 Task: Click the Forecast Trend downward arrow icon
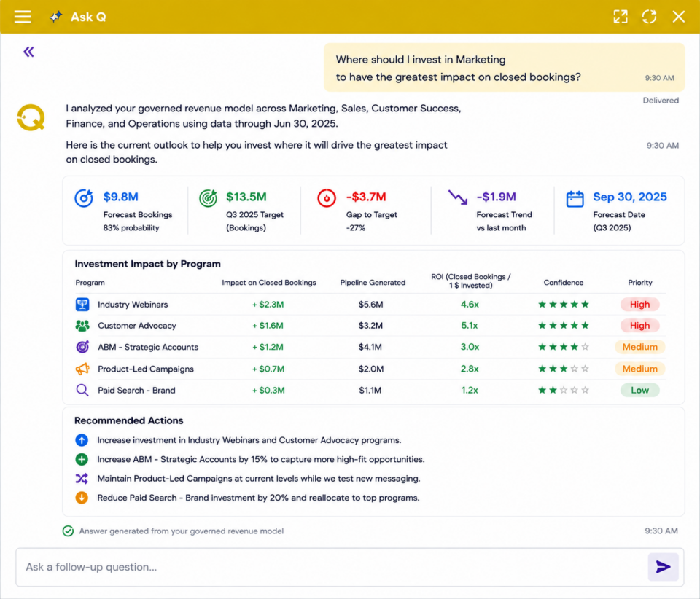tap(458, 197)
